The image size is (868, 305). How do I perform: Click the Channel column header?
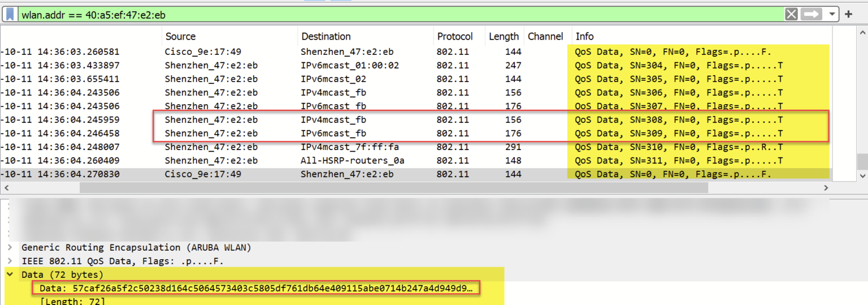(545, 36)
